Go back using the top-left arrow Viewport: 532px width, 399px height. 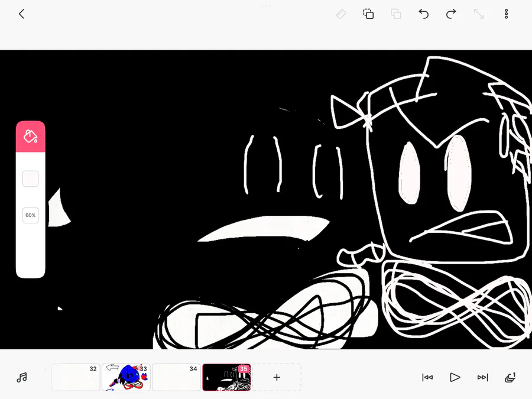[22, 14]
